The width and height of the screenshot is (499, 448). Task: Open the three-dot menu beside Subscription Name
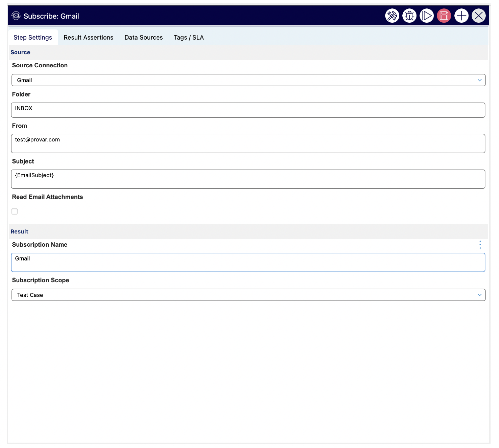click(480, 245)
